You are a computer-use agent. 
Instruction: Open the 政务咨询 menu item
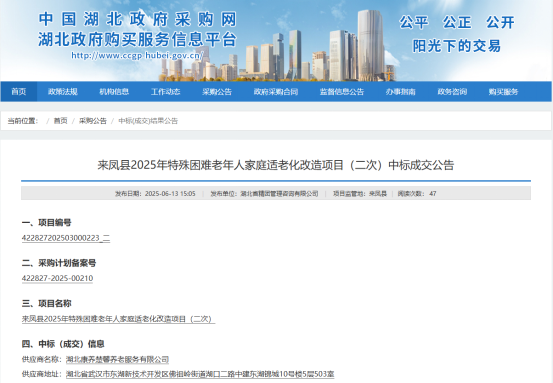[452, 92]
